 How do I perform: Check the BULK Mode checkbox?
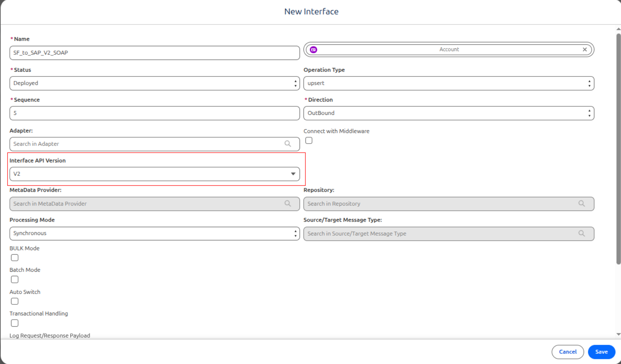pos(15,258)
